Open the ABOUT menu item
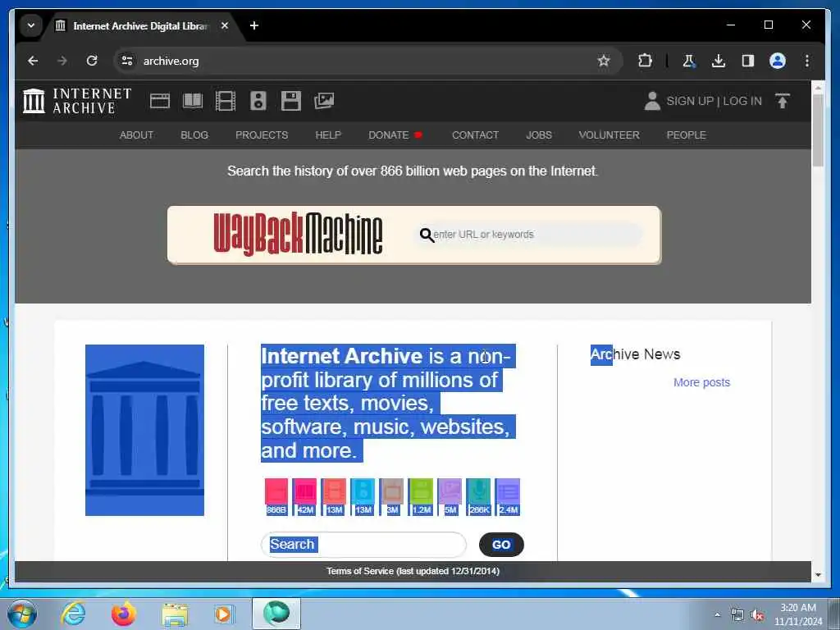 click(x=136, y=135)
